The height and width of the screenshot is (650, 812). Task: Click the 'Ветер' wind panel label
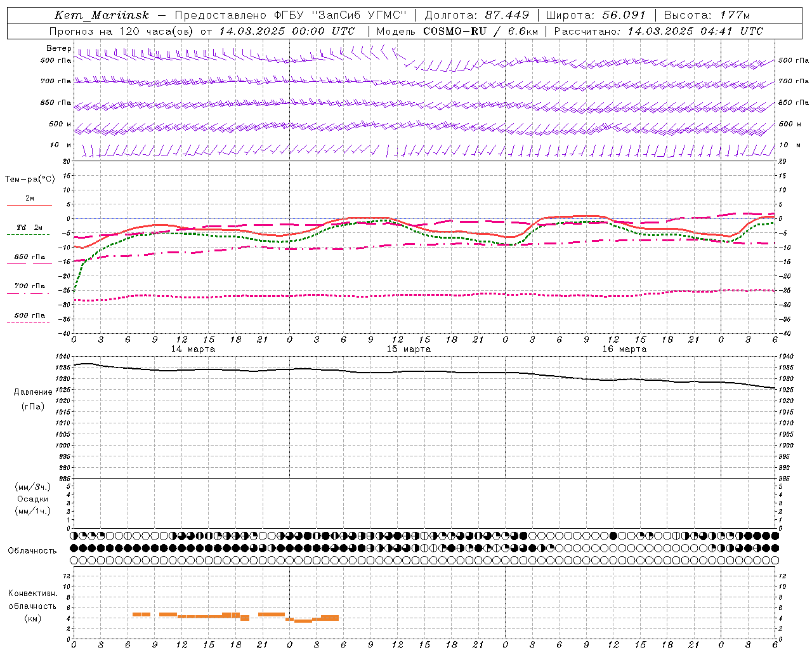(x=59, y=48)
